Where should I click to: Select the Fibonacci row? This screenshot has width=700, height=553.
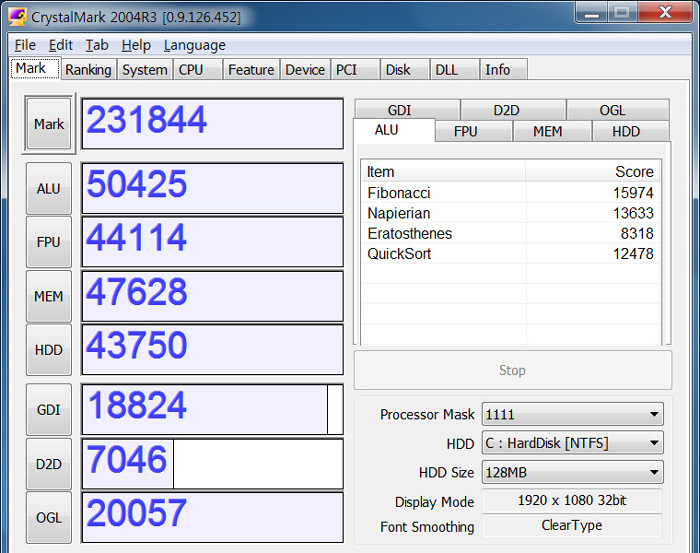coord(511,193)
